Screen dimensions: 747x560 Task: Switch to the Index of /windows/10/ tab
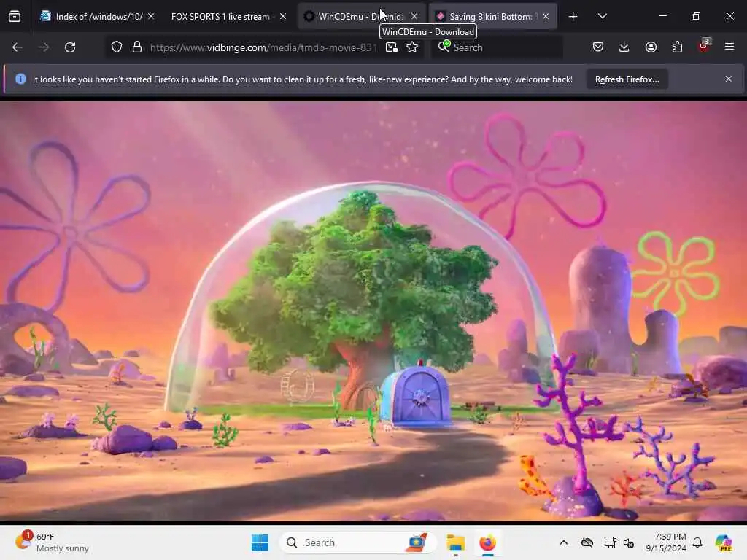(x=98, y=16)
